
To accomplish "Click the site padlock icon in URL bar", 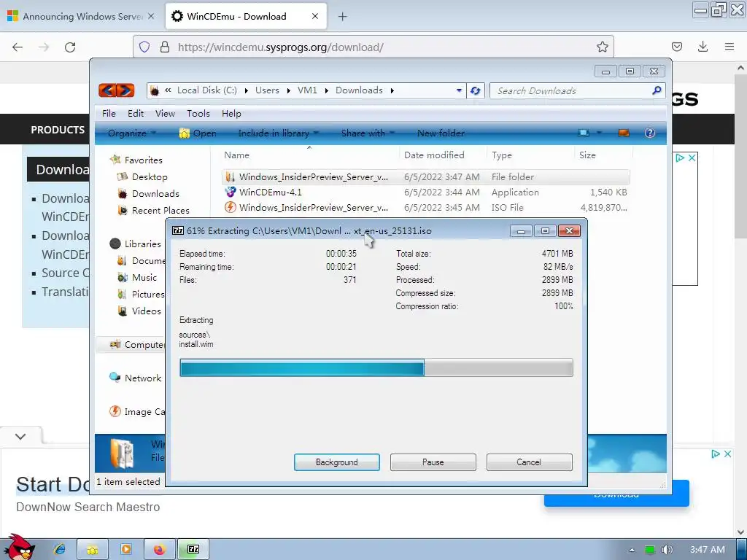I will pos(165,47).
